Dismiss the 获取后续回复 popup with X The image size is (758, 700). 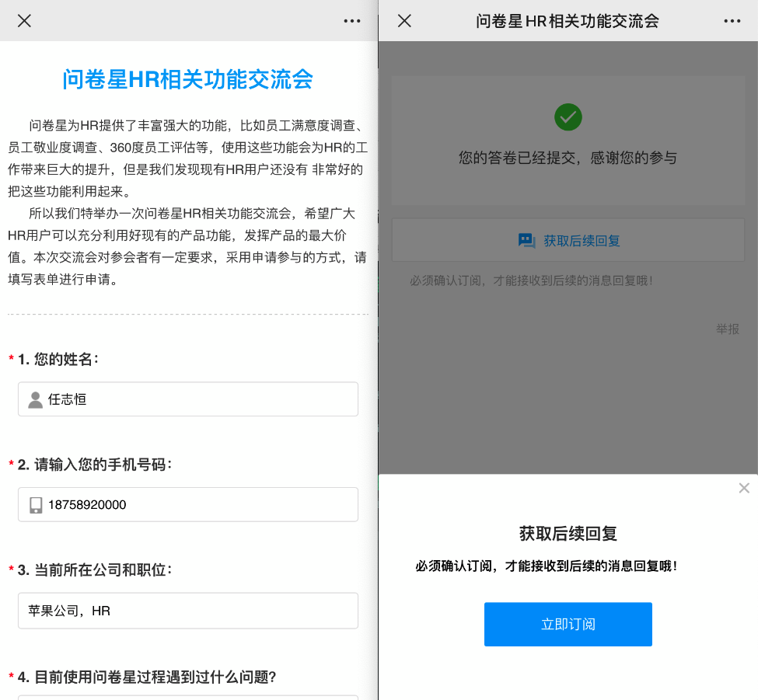pyautogui.click(x=744, y=488)
